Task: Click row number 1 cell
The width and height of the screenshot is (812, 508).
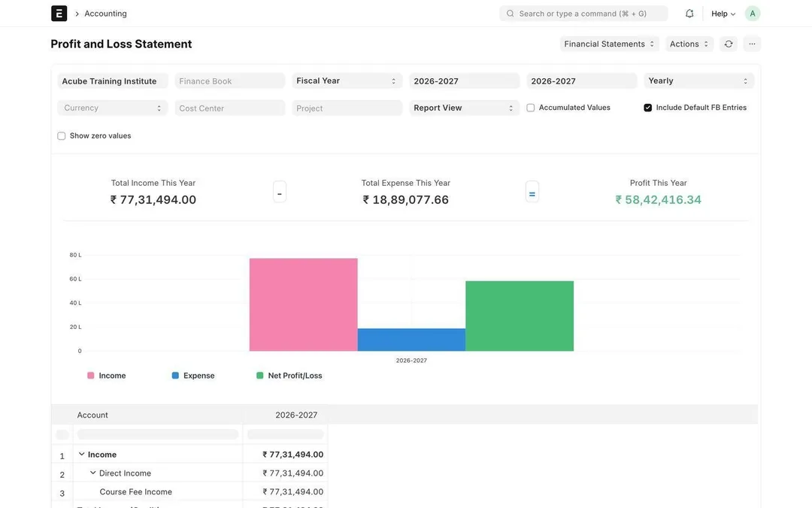Action: click(62, 455)
